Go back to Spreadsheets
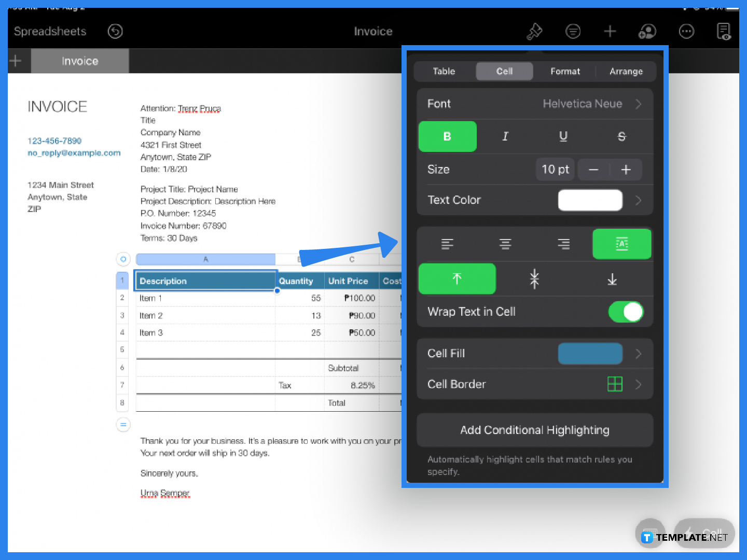Viewport: 747px width, 560px height. (50, 32)
